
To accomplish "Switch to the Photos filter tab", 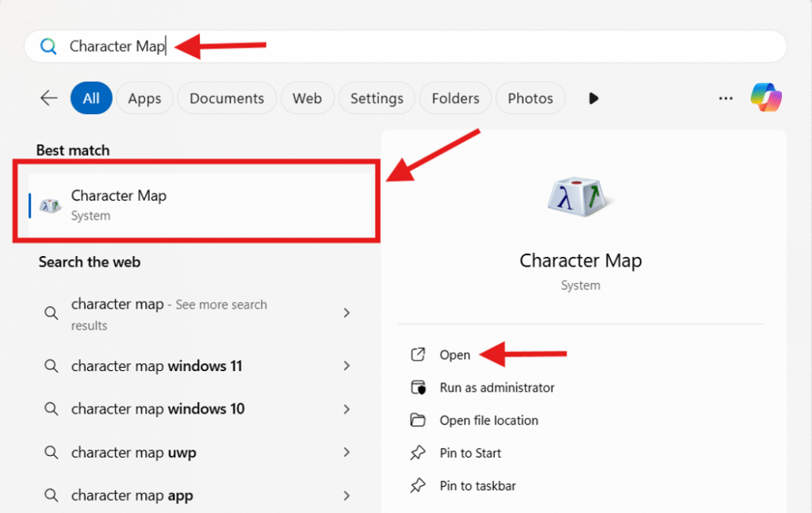I will tap(530, 98).
